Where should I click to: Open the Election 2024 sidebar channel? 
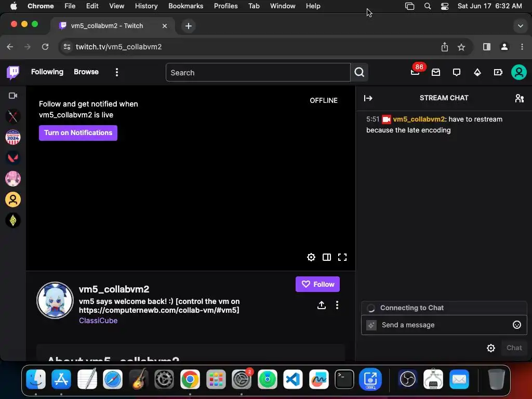(13, 137)
